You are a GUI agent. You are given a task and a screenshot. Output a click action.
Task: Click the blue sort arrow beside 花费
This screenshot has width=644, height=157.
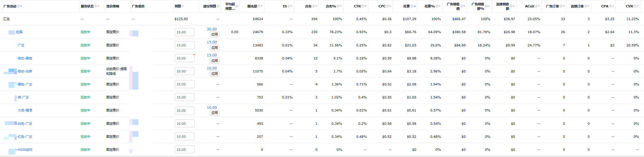415,6
